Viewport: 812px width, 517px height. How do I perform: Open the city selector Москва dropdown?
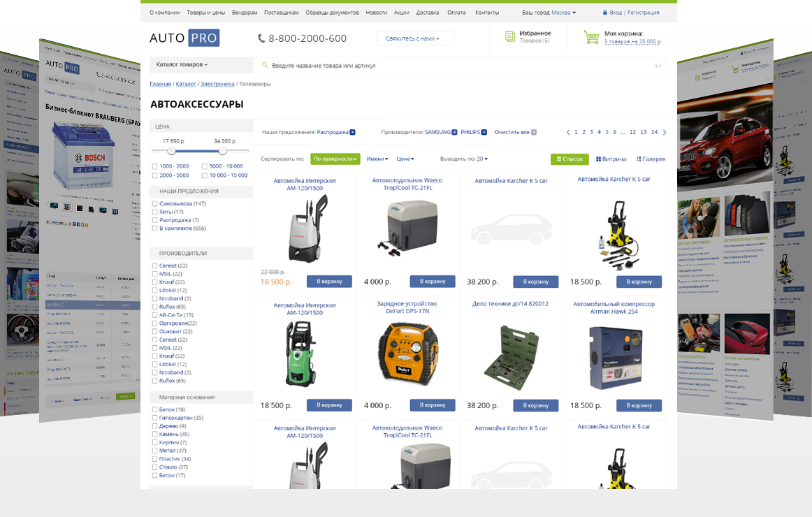tap(563, 13)
